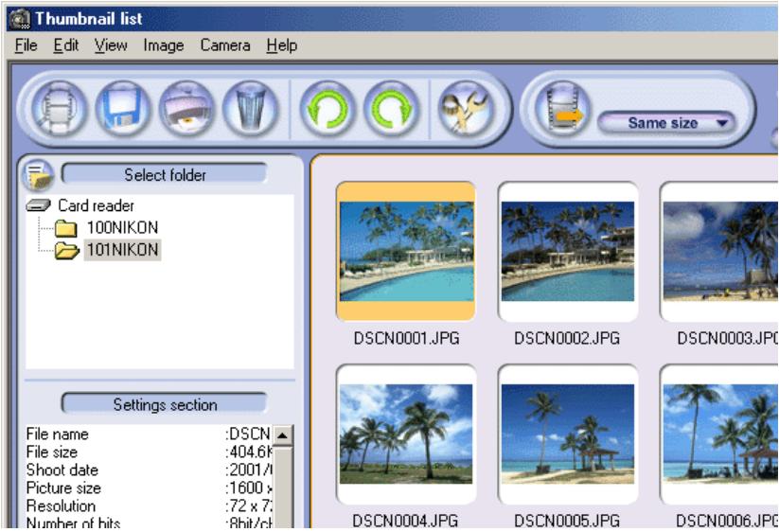This screenshot has width=779, height=532.
Task: Select the DSCN0002.JPG thumbnail
Action: click(x=568, y=252)
